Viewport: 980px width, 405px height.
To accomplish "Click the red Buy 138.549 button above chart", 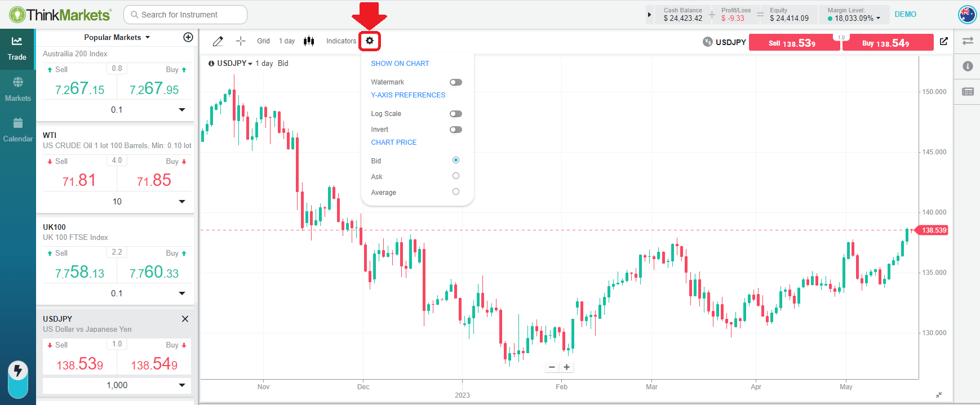I will pos(887,43).
